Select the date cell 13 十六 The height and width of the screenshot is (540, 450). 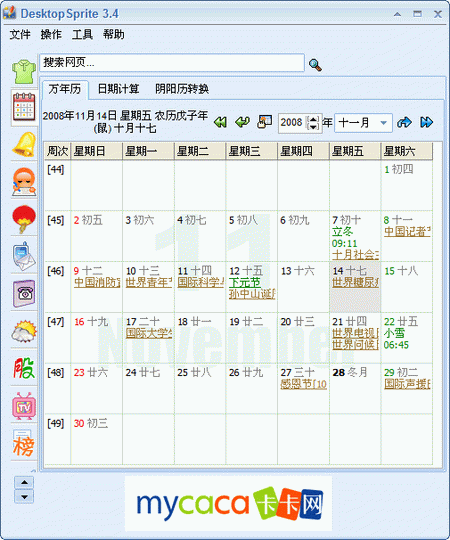[303, 287]
